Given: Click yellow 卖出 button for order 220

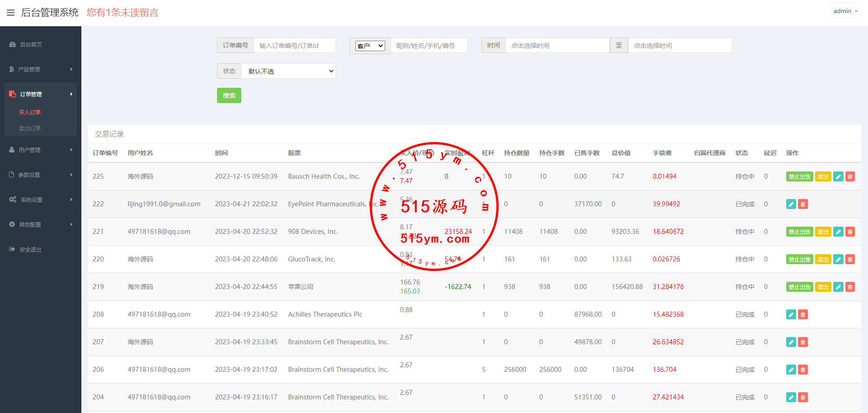Looking at the screenshot, I should [823, 260].
